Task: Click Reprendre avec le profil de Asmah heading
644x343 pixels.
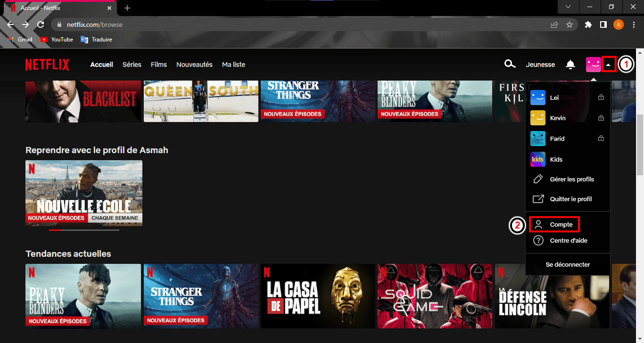Action: [x=97, y=150]
